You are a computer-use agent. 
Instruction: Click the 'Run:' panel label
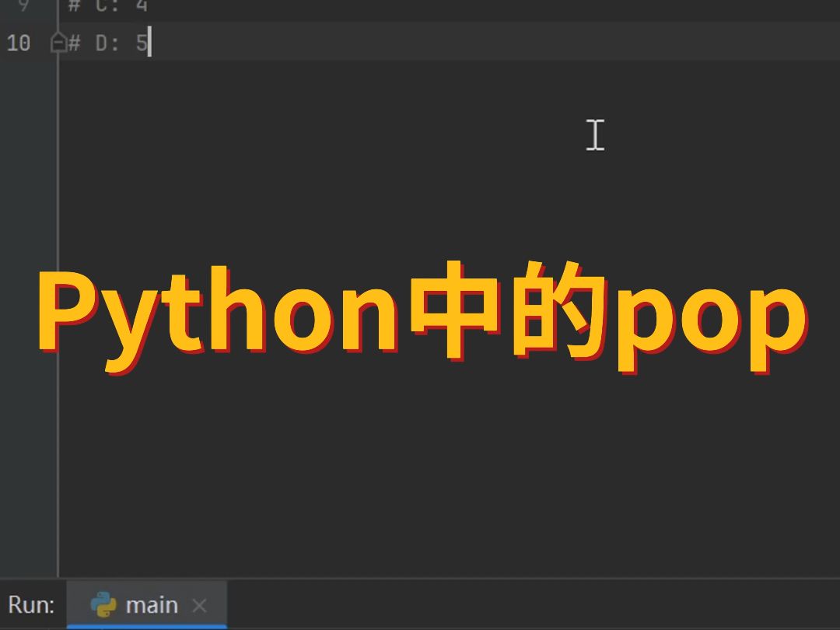[32, 605]
